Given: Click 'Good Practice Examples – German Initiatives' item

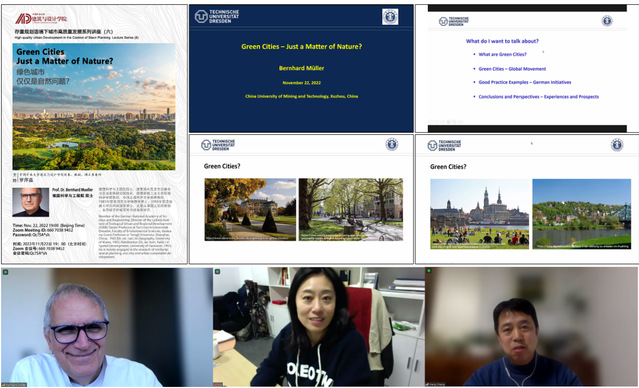Looking at the screenshot, I should point(525,82).
